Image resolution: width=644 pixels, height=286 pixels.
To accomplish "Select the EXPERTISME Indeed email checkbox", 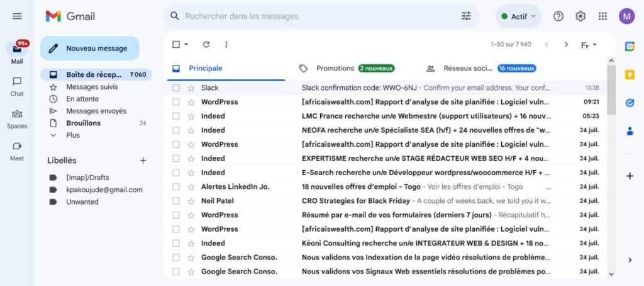I will pos(176,158).
